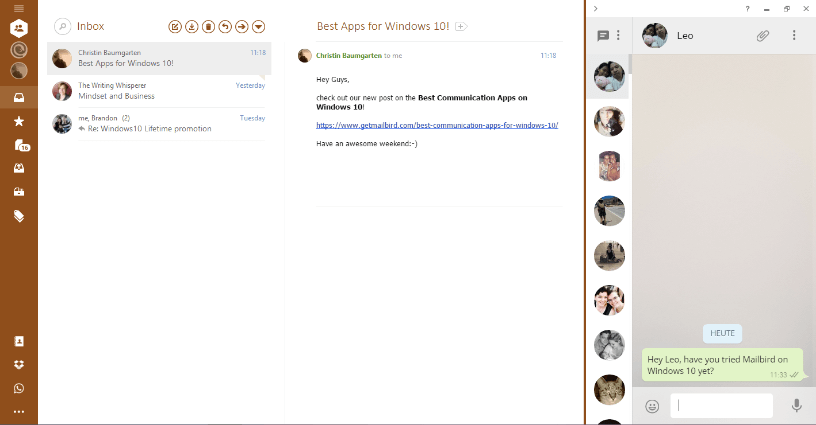Start a new WhatsApp chat
Image resolution: width=816 pixels, height=425 pixels.
pos(603,35)
